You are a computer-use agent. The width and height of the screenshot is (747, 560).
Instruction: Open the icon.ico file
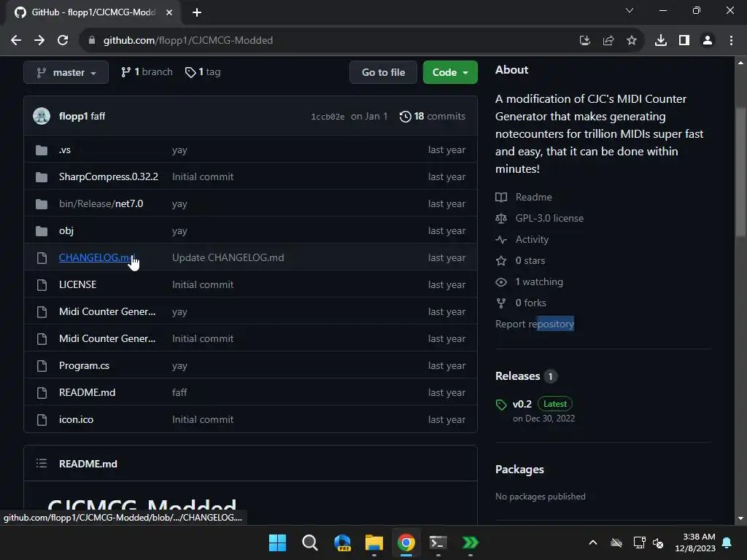(76, 419)
